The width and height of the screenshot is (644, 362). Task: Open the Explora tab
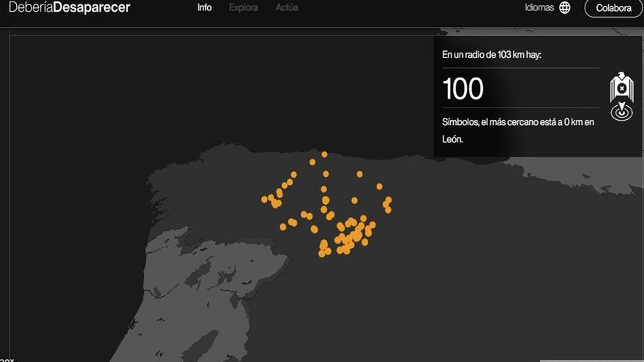coord(243,8)
